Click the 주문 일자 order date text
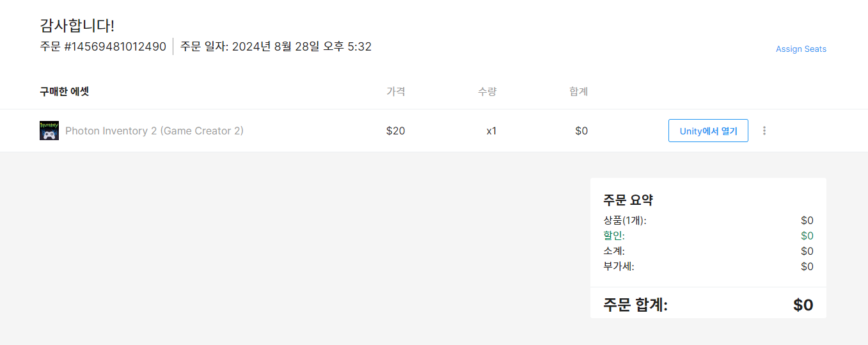Viewport: 868px width, 345px height. [x=276, y=46]
